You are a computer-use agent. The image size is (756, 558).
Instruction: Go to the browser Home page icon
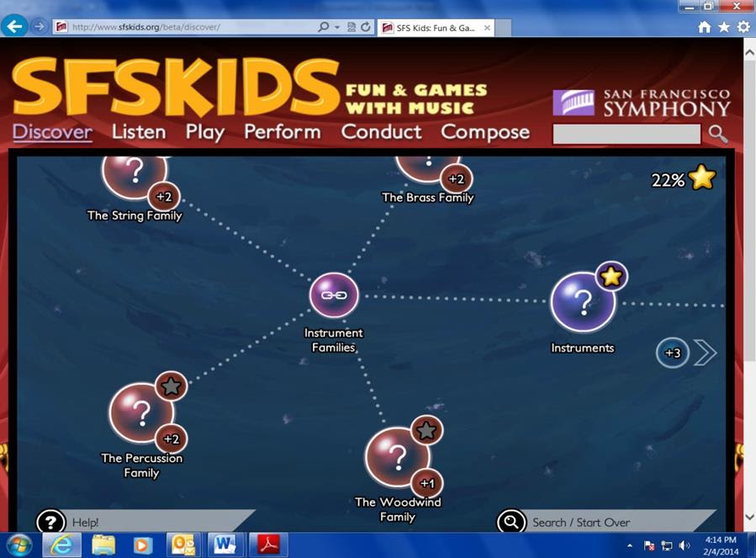click(x=705, y=27)
